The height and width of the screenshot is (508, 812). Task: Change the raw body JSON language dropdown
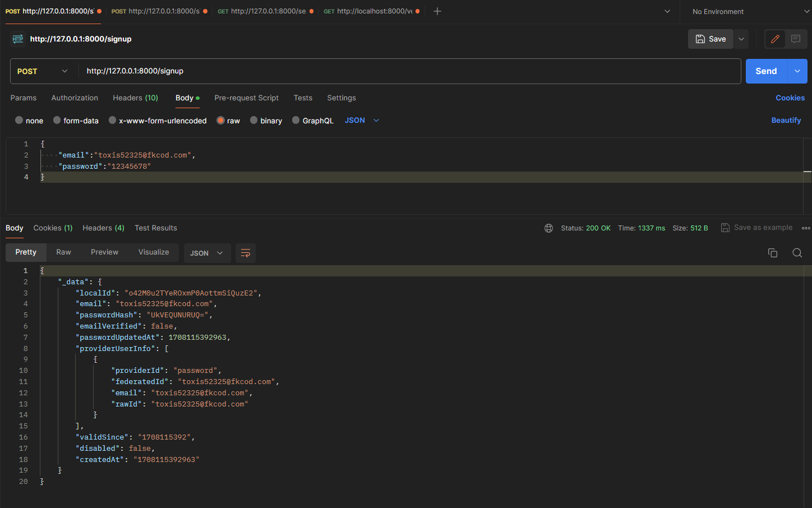(x=362, y=121)
